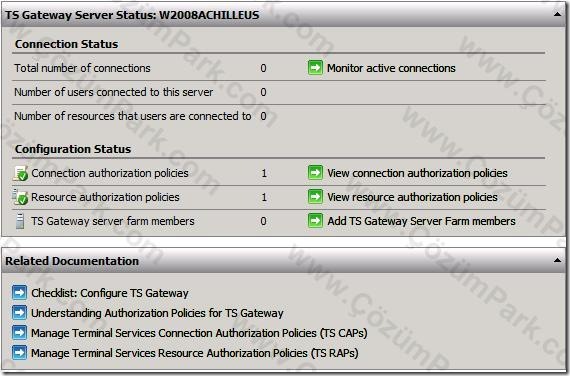
Task: Click green arrow beside Monitor active connections
Action: point(315,68)
